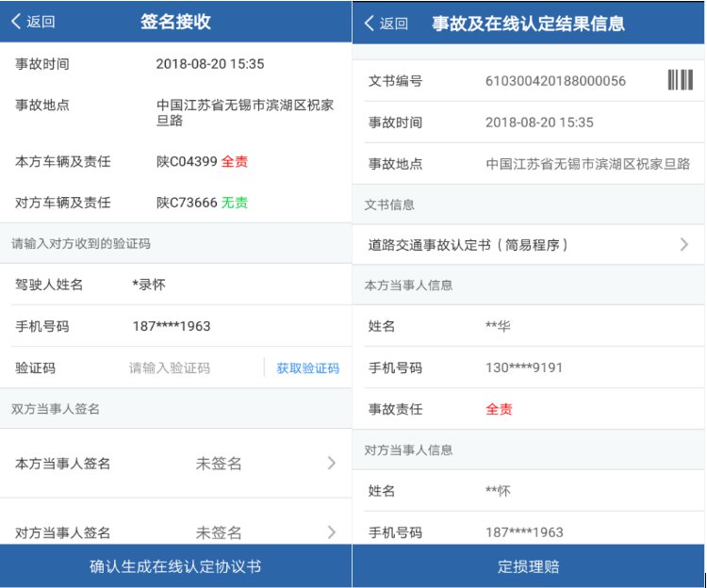Image resolution: width=707 pixels, height=588 pixels.
Task: Open 道路交通事故认定书（简易程序）document row
Action: click(x=481, y=245)
